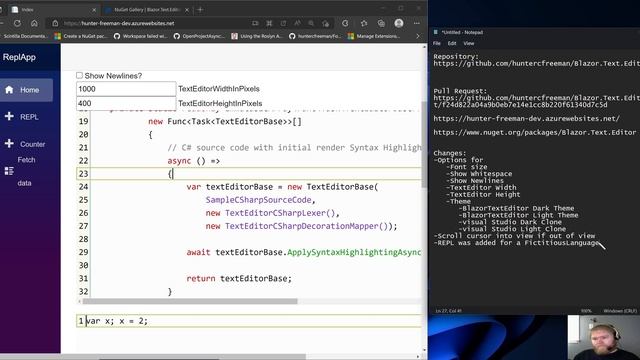Viewport: 640px width, 360px height.
Task: Open the Create a NuGet pac... bookmark
Action: (x=81, y=36)
